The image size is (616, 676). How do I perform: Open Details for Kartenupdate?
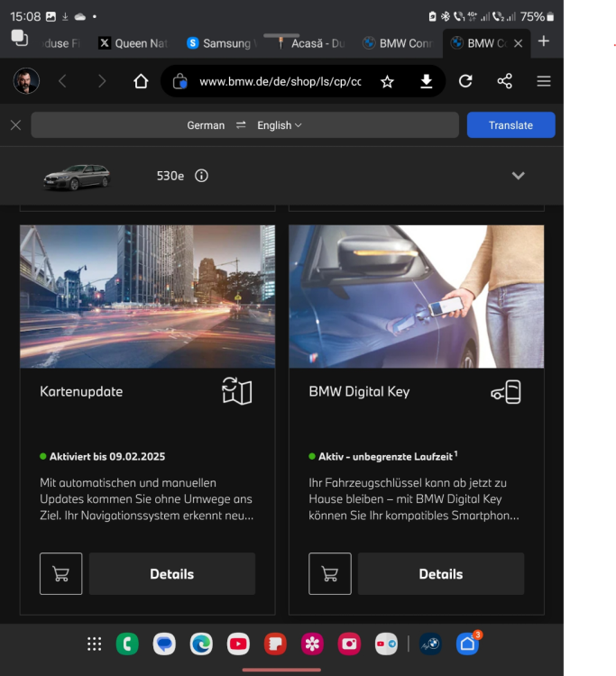click(x=171, y=573)
